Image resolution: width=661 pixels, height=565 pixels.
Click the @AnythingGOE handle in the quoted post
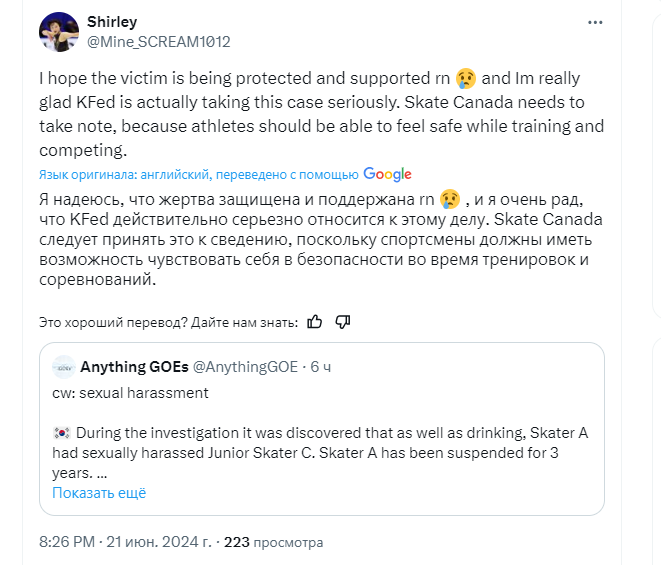248,367
